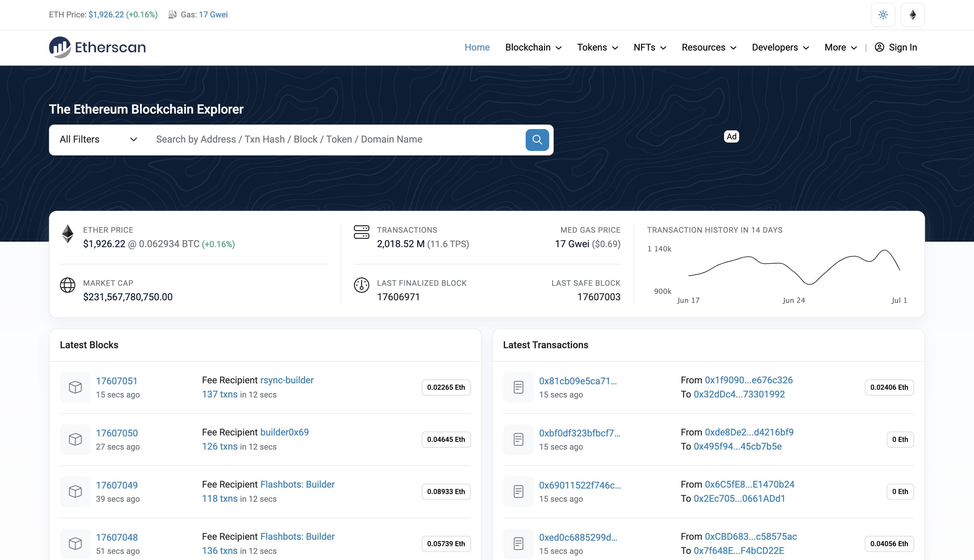Screen dimensions: 974x560
Task: Expand the Resources menu
Action: tap(709, 47)
